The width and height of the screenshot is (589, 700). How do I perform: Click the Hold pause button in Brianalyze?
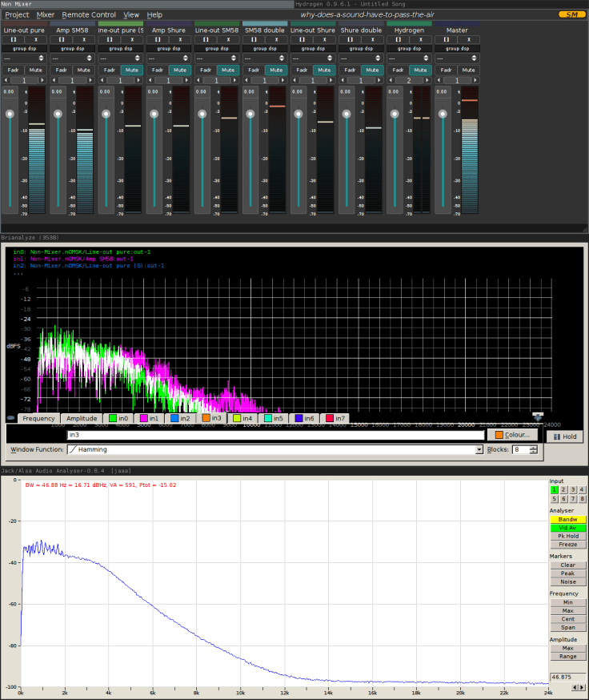565,436
